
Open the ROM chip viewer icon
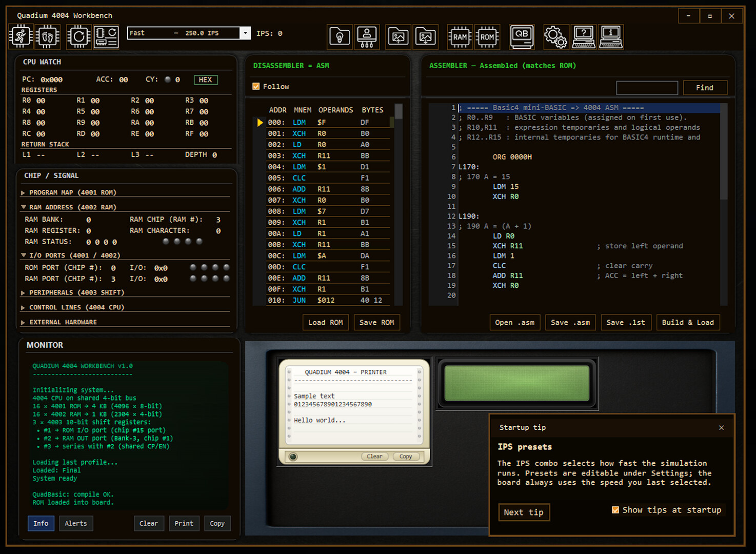coord(487,37)
